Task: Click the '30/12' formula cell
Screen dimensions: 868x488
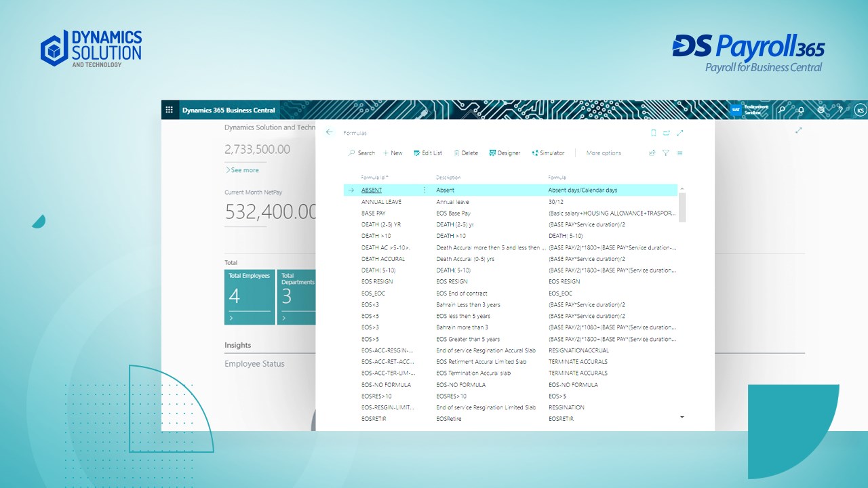Action: [555, 202]
